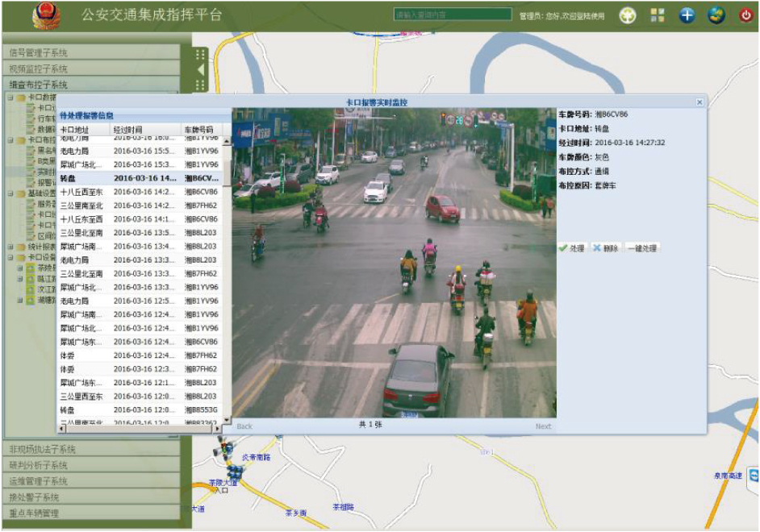Collapse the 卡口设备 tree node
The width and height of the screenshot is (760, 532).
pos(10,258)
